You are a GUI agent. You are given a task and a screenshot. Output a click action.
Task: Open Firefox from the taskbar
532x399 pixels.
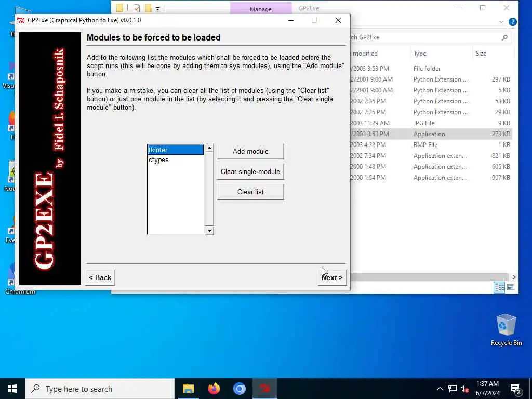(x=214, y=389)
